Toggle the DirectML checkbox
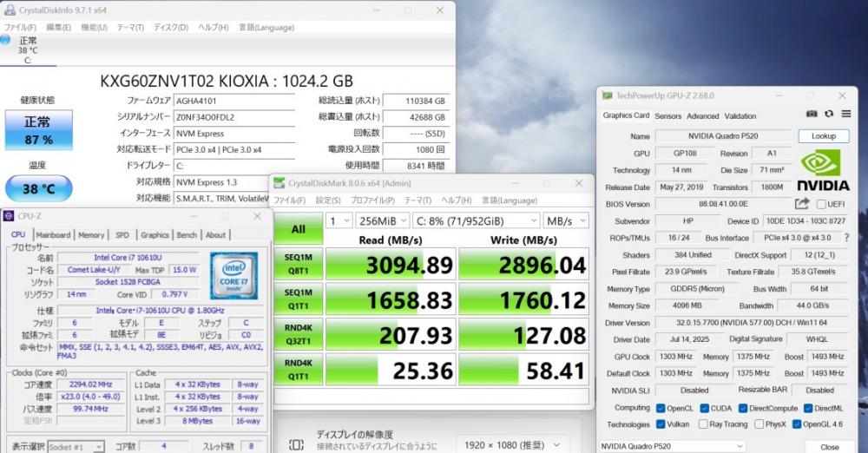Viewport: 868px width, 453px height. click(808, 408)
